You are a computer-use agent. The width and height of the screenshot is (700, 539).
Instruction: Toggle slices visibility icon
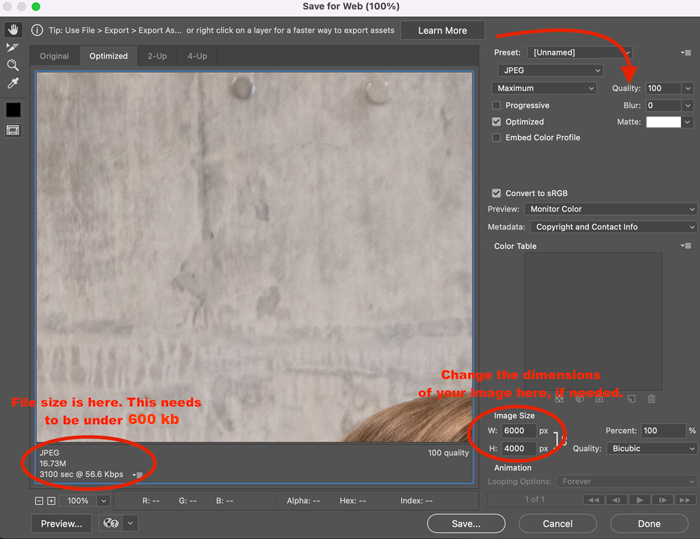click(13, 130)
